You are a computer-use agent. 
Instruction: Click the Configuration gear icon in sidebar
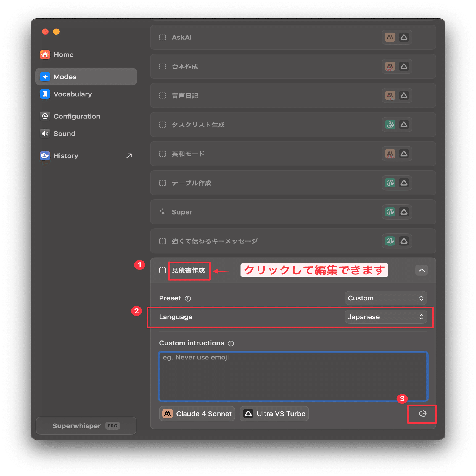45,116
